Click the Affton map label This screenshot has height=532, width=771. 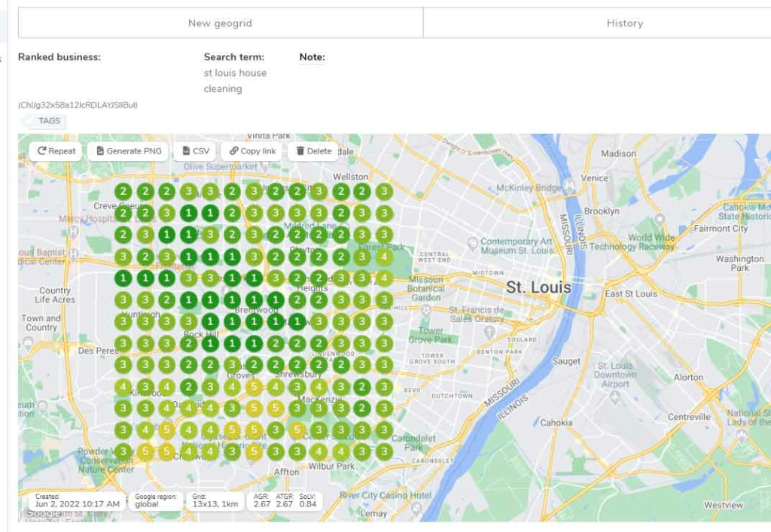(286, 472)
